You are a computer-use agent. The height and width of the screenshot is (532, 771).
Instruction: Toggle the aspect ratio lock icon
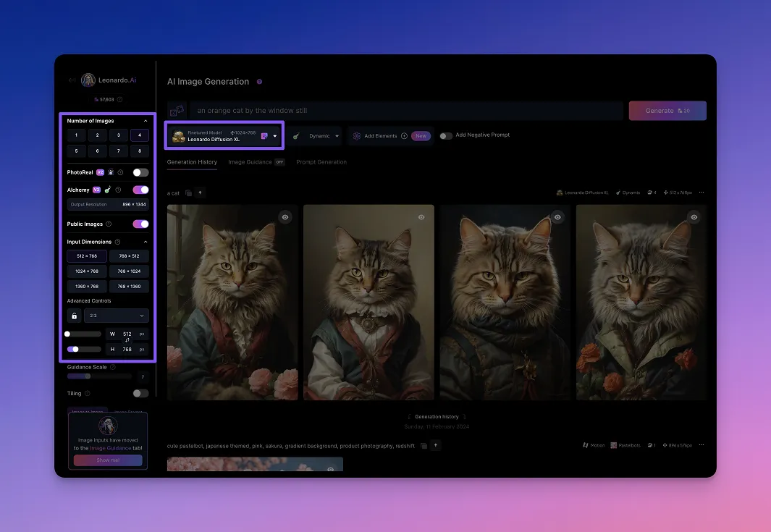coord(75,316)
